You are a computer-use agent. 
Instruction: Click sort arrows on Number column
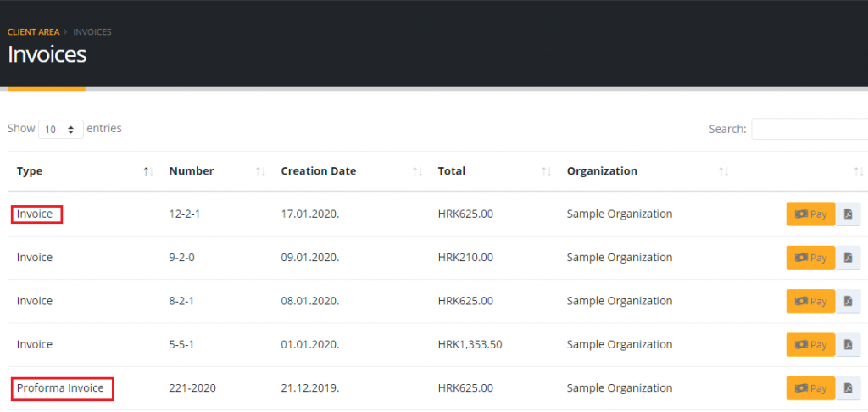(260, 172)
